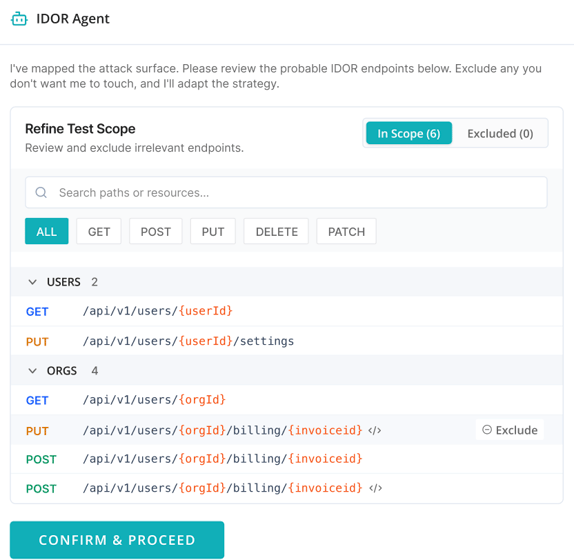Image resolution: width=574 pixels, height=560 pixels.
Task: Click the IDOR Agent robot icon
Action: (19, 19)
